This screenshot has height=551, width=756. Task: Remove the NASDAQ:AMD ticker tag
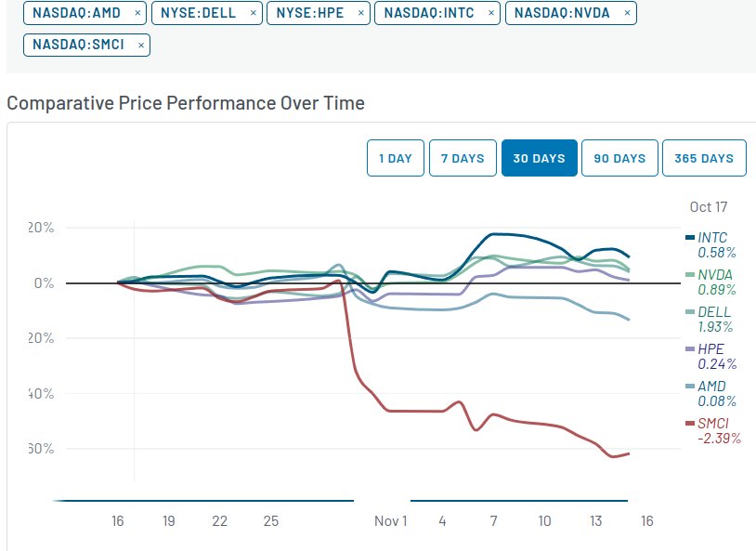coord(137,14)
